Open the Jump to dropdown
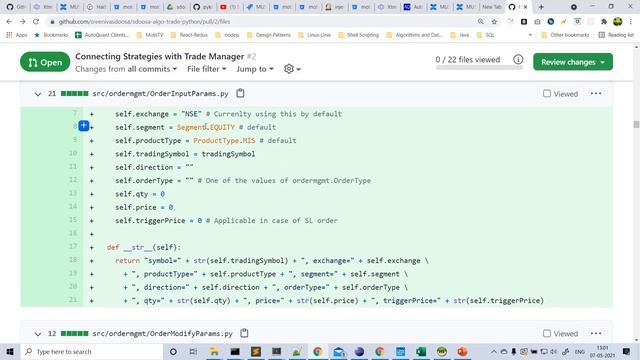 255,69
